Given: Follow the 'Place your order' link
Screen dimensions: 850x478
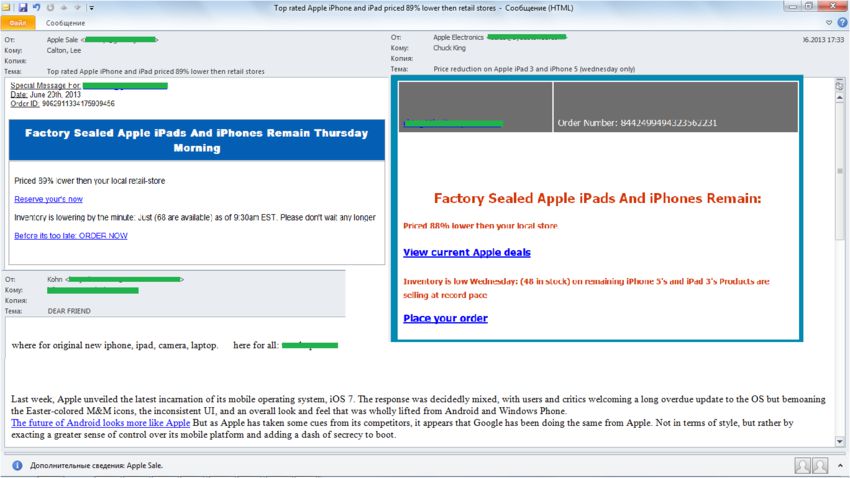Looking at the screenshot, I should pos(445,319).
